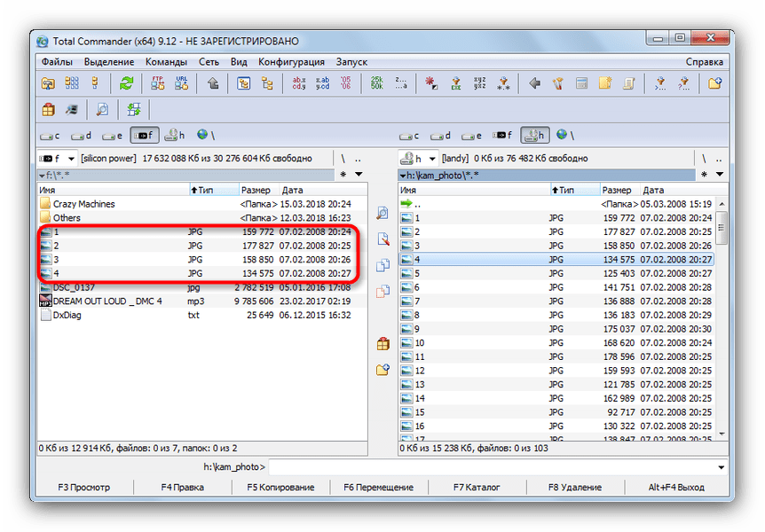Screen dimensions: 765x532
Task: Click the green Refresh panel icon
Action: coord(126,83)
